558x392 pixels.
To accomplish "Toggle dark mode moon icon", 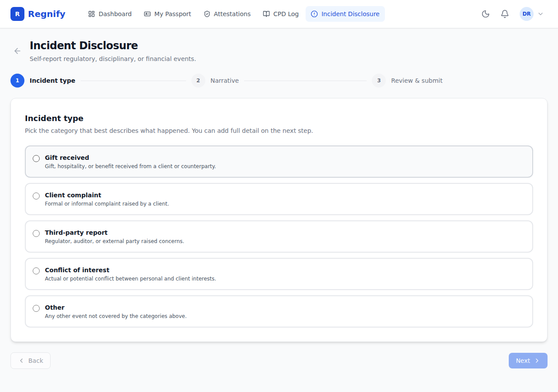I will [486, 14].
